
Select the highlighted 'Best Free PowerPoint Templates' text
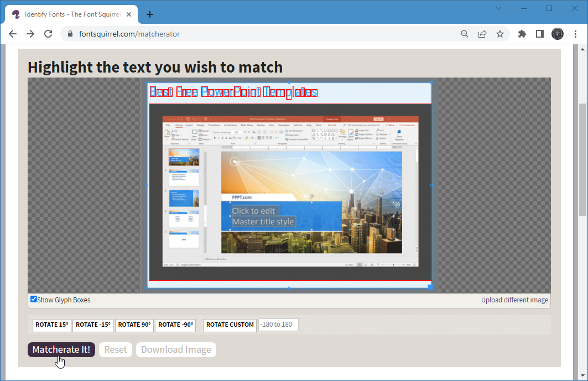pos(233,92)
